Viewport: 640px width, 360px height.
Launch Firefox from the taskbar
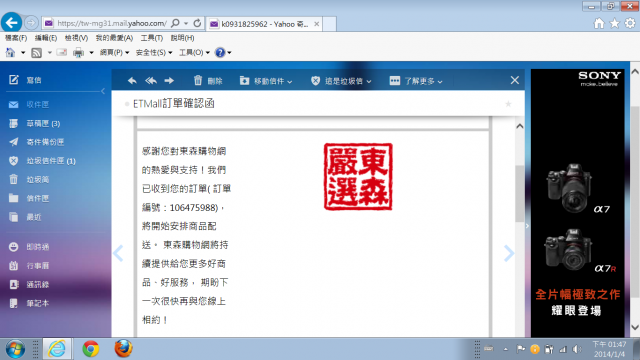click(123, 349)
